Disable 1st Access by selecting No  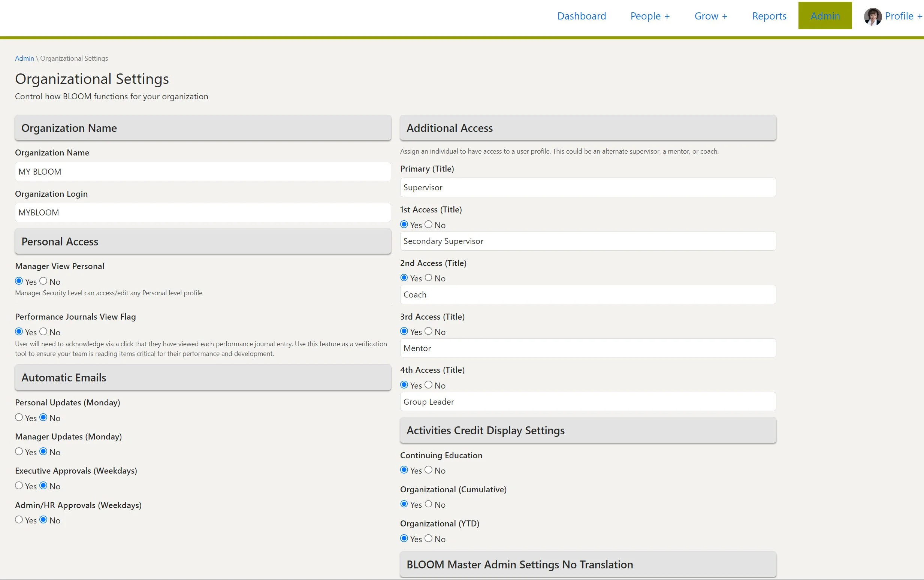[x=428, y=224]
